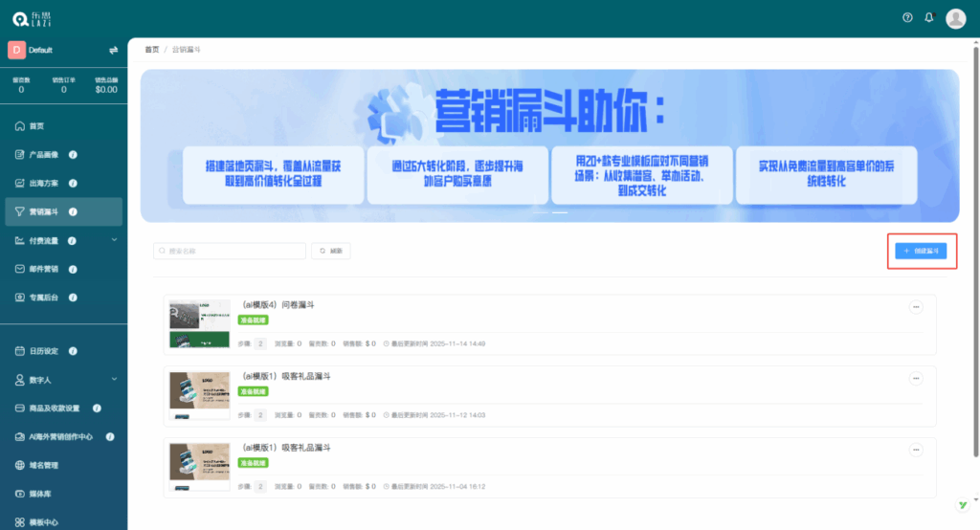This screenshot has height=530, width=980.
Task: Open 模板中心 from the sidebar
Action: click(x=43, y=522)
